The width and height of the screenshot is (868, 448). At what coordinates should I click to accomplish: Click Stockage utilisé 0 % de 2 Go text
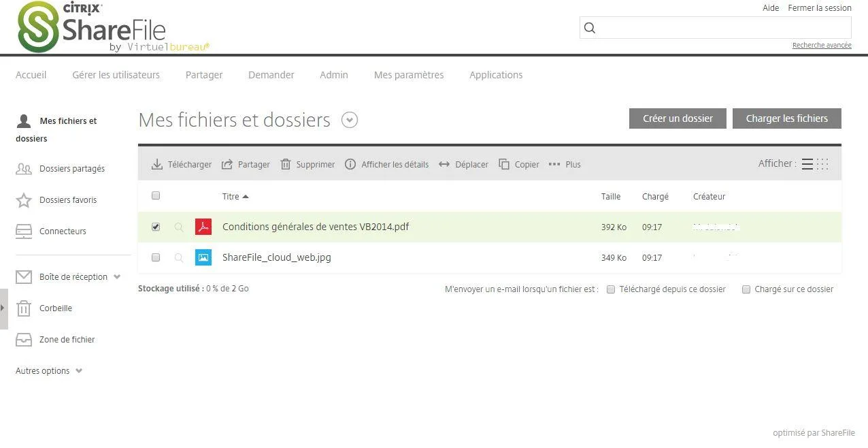point(193,289)
